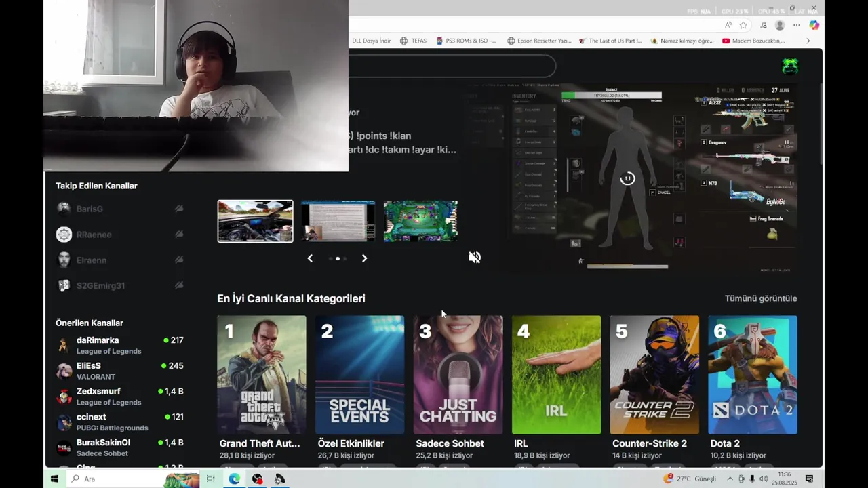Unmute the featured stream volume icon

click(475, 258)
